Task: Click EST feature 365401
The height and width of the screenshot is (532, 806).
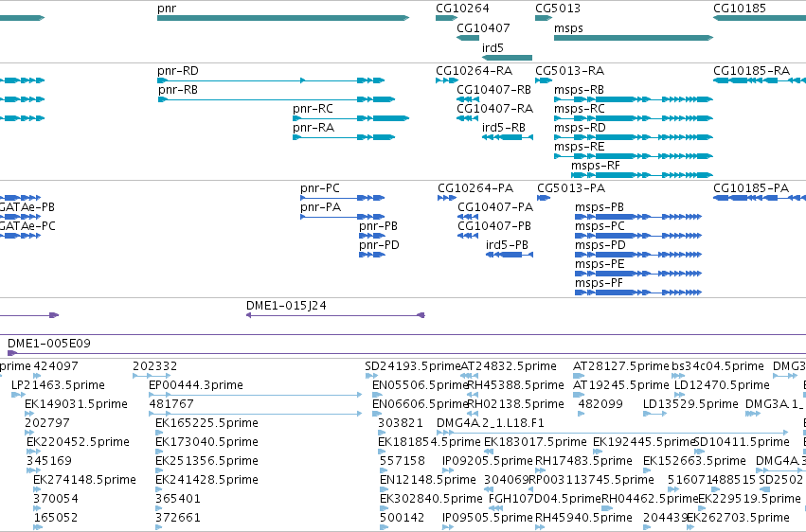Action: point(159,509)
